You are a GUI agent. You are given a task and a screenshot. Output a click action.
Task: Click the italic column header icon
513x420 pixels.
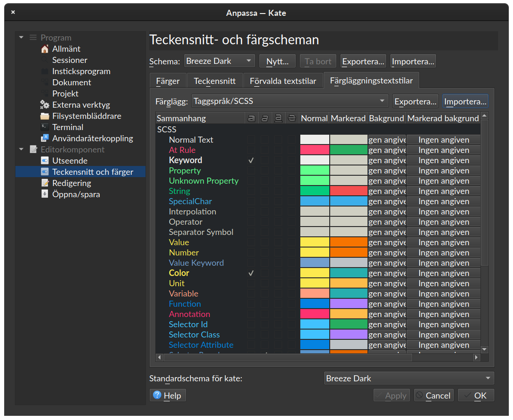pos(265,118)
